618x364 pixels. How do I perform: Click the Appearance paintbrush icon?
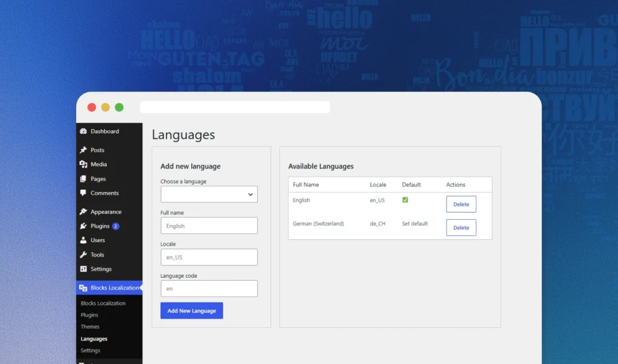(x=83, y=212)
